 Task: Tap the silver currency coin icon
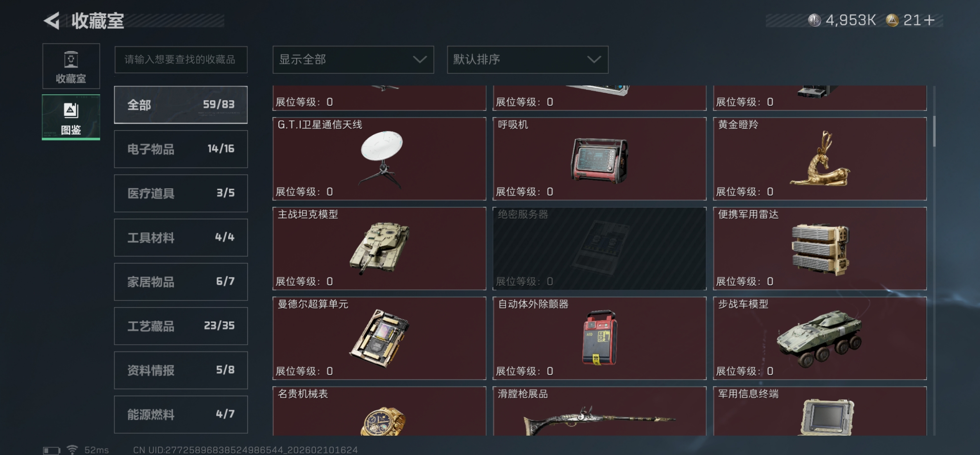(x=814, y=20)
